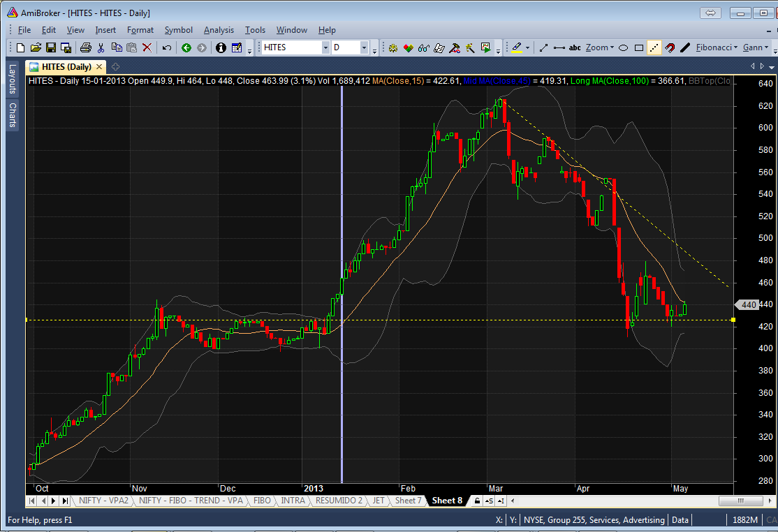This screenshot has height=532, width=778.
Task: Select the rectangle drawing tool
Action: 639,48
